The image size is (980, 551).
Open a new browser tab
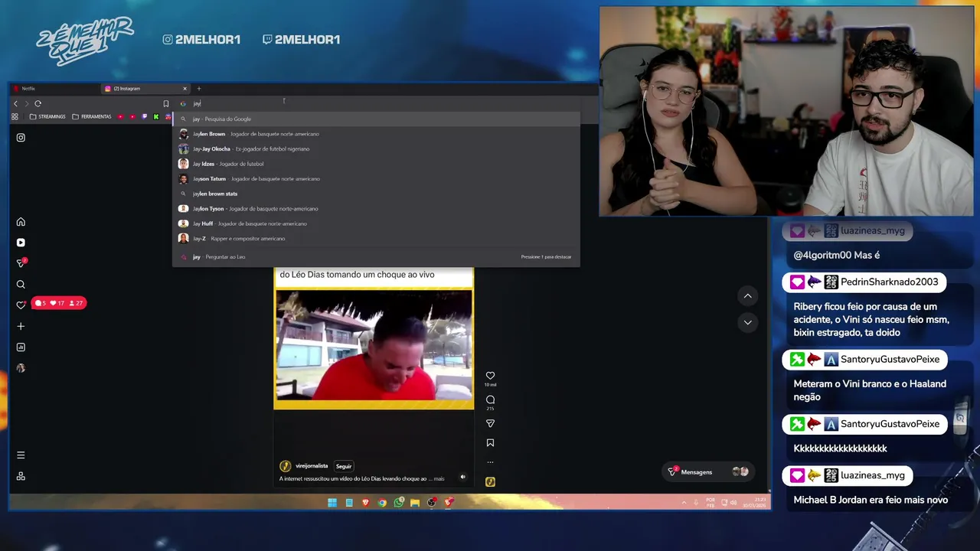(198, 89)
